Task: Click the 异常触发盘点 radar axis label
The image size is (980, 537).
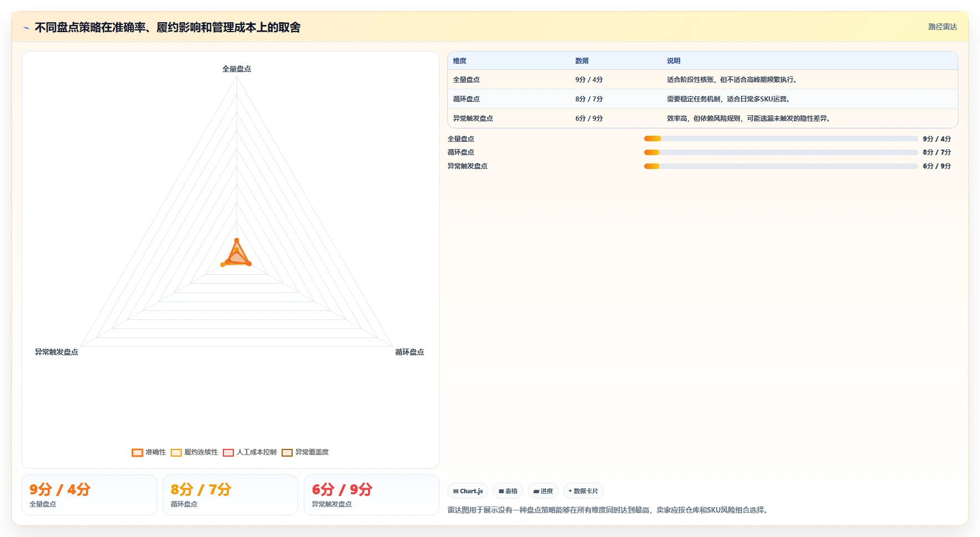Action: 57,352
